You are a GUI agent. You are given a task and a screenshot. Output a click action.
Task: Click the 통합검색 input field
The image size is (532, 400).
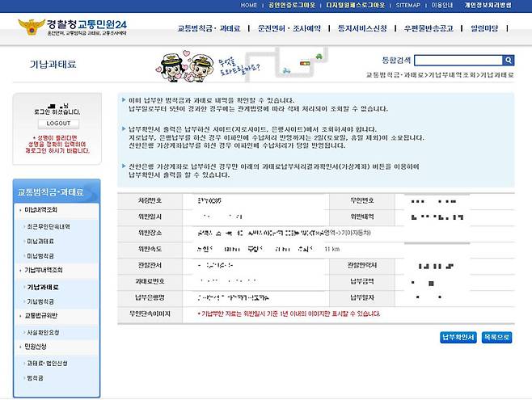point(458,61)
